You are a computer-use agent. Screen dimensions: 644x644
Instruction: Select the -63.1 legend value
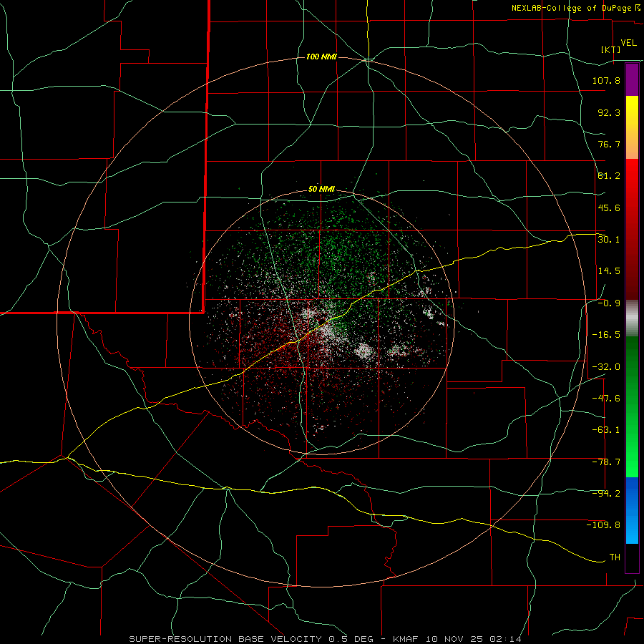point(606,430)
